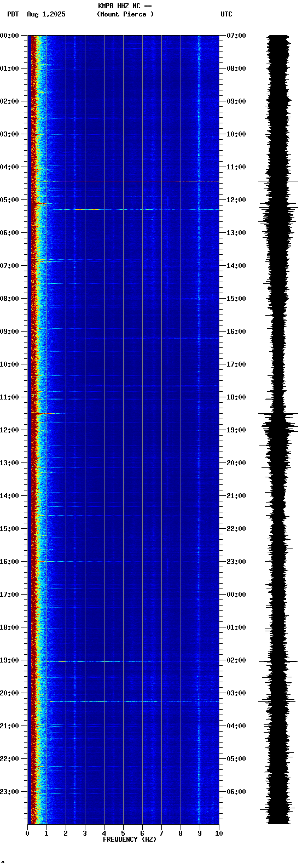
Task: Click the date 'Aug 1,2025'
Action: tap(46, 14)
